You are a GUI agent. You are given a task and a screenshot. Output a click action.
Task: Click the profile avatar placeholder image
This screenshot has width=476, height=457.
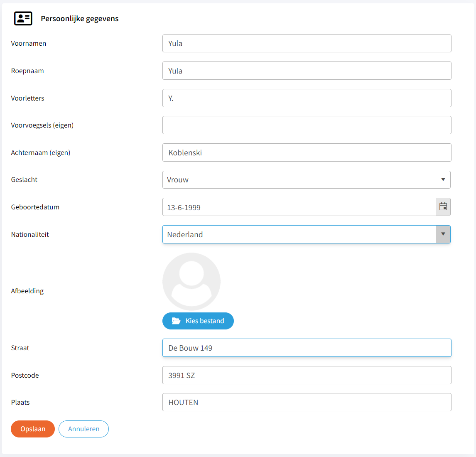tap(191, 282)
